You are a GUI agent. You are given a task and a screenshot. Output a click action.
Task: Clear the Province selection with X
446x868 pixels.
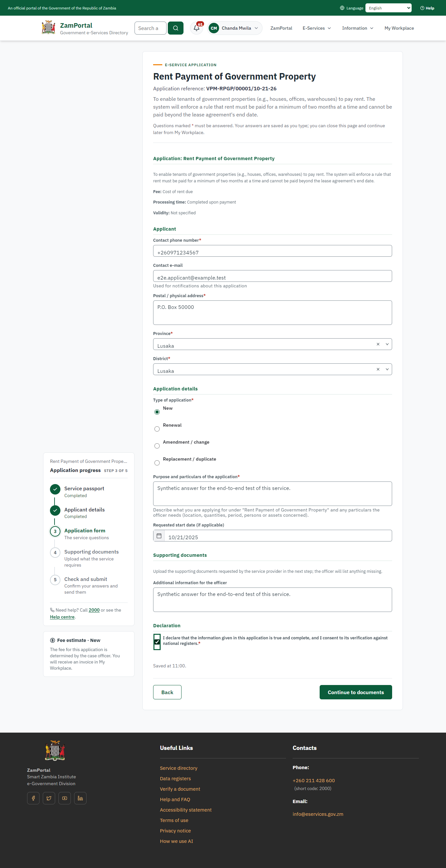pos(378,344)
